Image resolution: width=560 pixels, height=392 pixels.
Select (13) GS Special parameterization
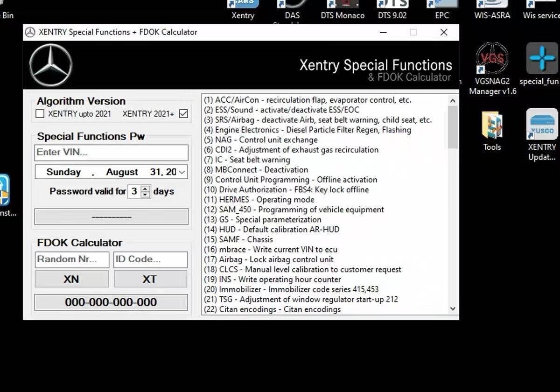(x=263, y=219)
